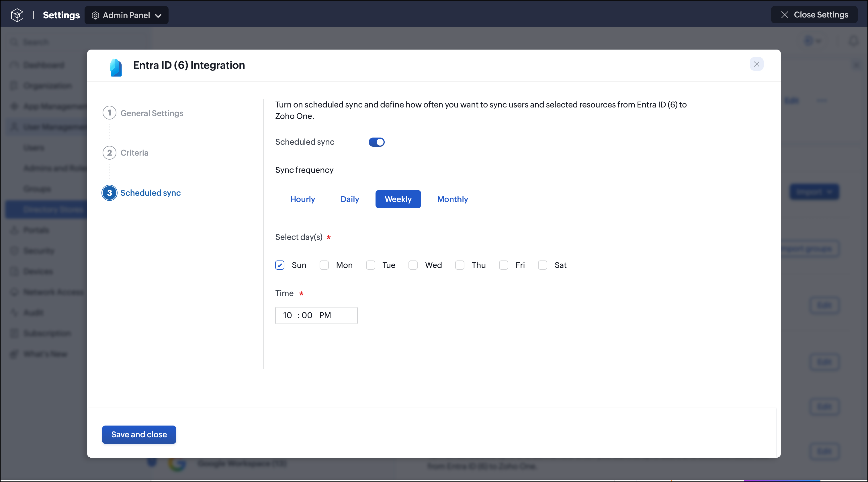
Task: Open Audit in the background sidebar
Action: coord(33,313)
